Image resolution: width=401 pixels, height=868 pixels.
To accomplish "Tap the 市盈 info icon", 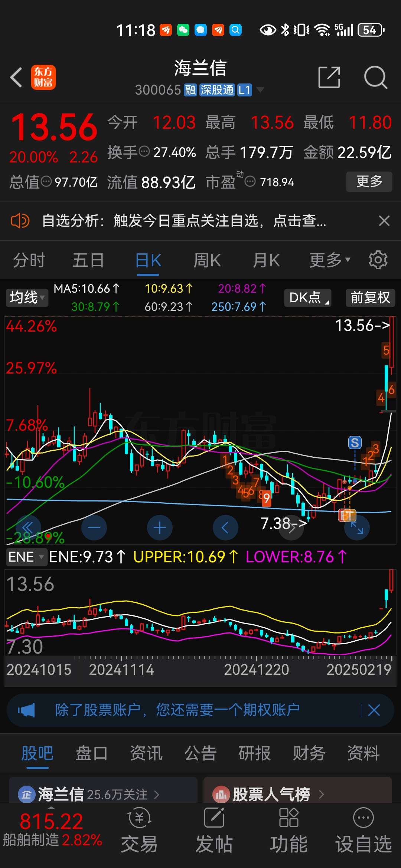I will (x=250, y=181).
